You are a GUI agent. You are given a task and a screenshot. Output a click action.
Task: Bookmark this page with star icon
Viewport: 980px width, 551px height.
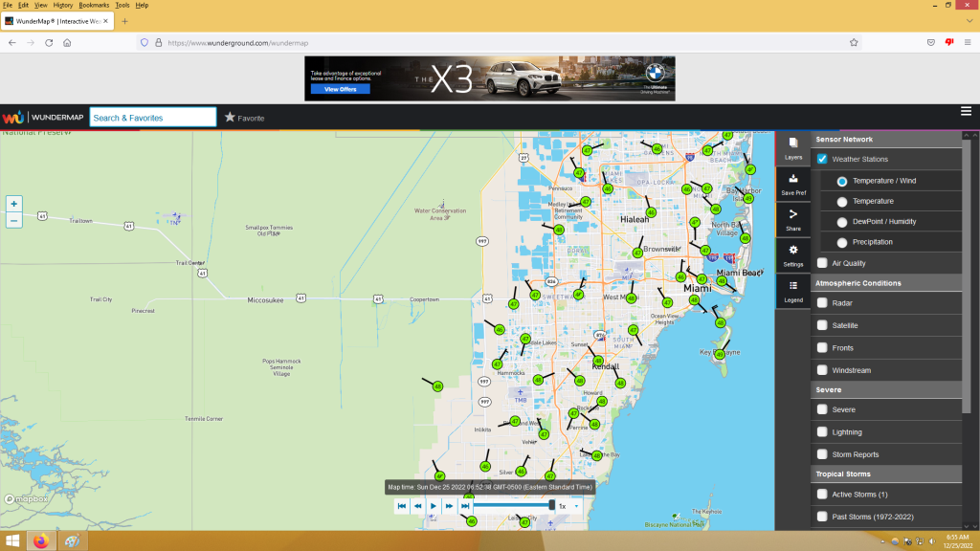(x=854, y=42)
